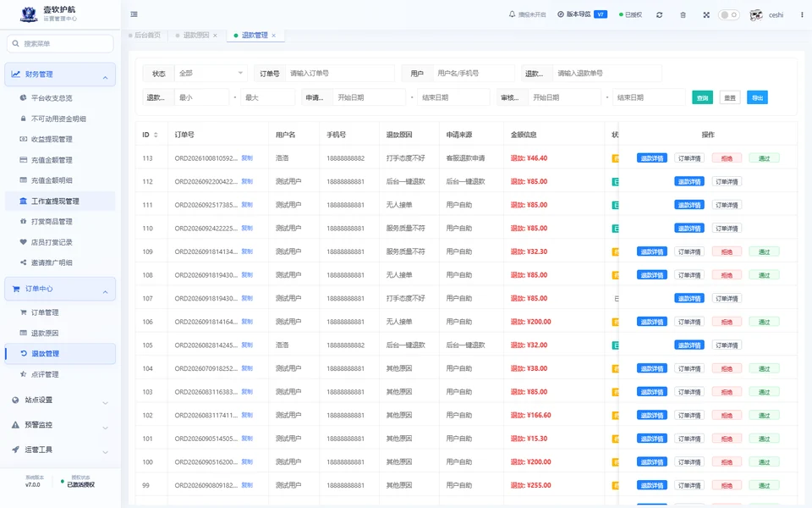Focus the 最大 refund amount field
The height and width of the screenshot is (508, 812).
(268, 97)
